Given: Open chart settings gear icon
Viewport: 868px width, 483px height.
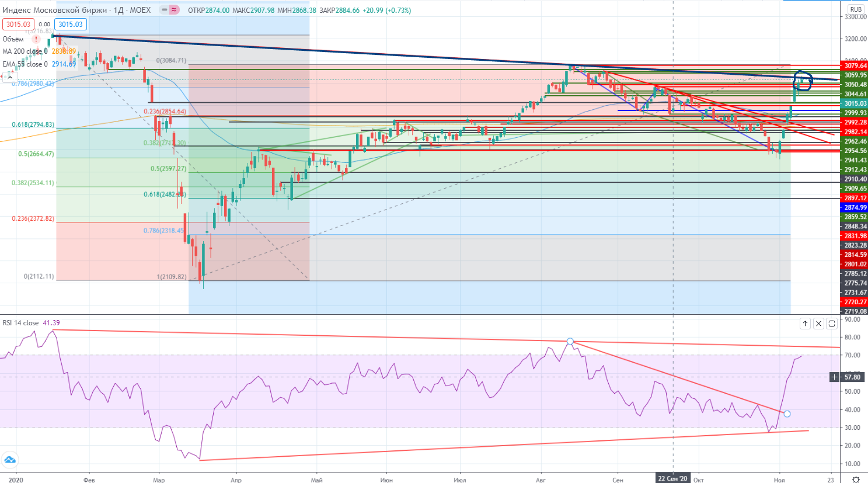Looking at the screenshot, I should [x=855, y=479].
